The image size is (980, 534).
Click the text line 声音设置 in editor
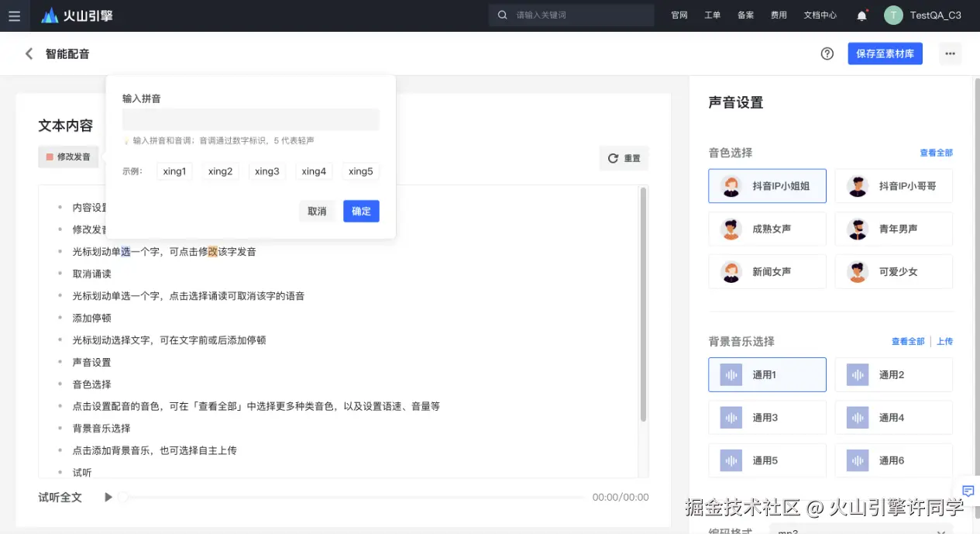[x=92, y=362]
